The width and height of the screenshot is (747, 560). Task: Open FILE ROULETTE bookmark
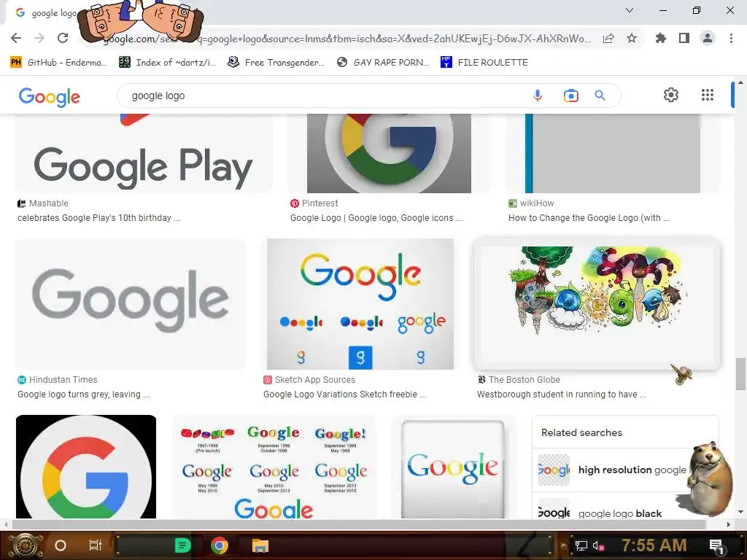[484, 63]
